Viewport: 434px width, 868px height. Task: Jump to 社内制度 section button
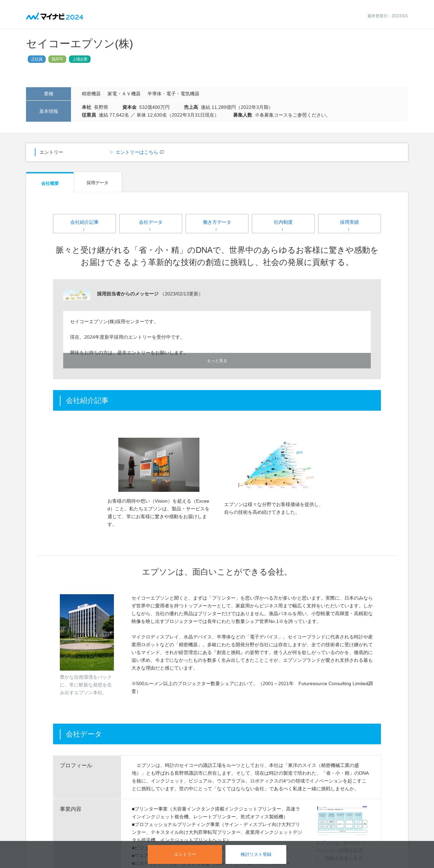pyautogui.click(x=283, y=223)
